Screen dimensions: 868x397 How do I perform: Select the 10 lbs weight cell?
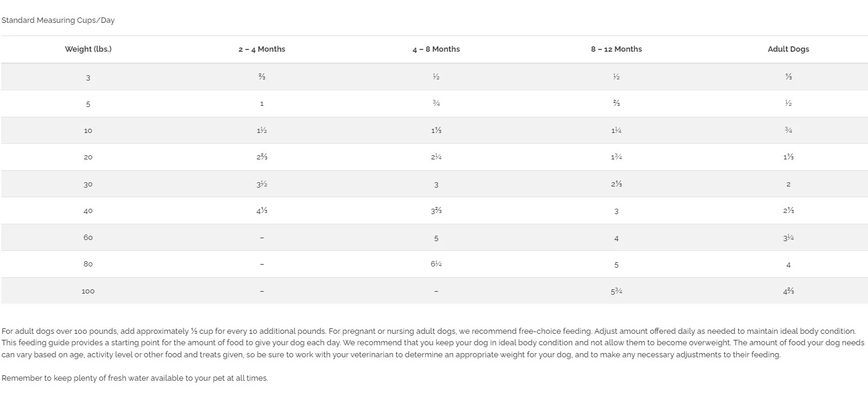(x=88, y=131)
